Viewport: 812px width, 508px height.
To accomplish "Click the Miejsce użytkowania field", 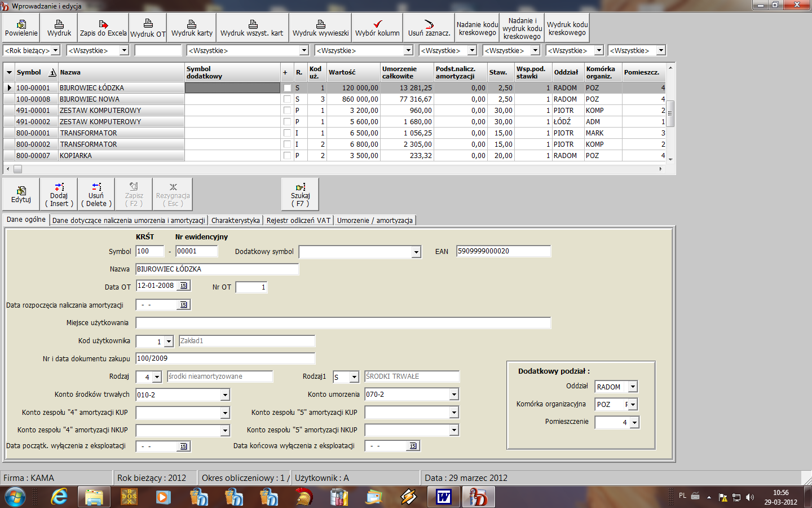I will (343, 323).
